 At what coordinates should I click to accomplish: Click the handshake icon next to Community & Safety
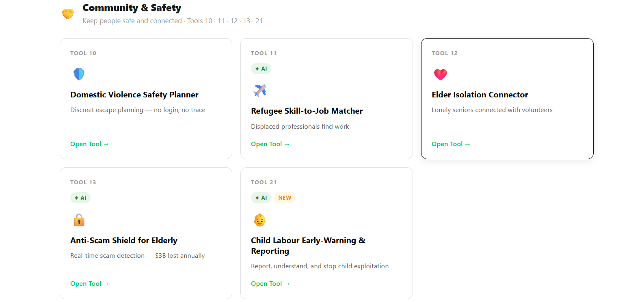pyautogui.click(x=68, y=13)
